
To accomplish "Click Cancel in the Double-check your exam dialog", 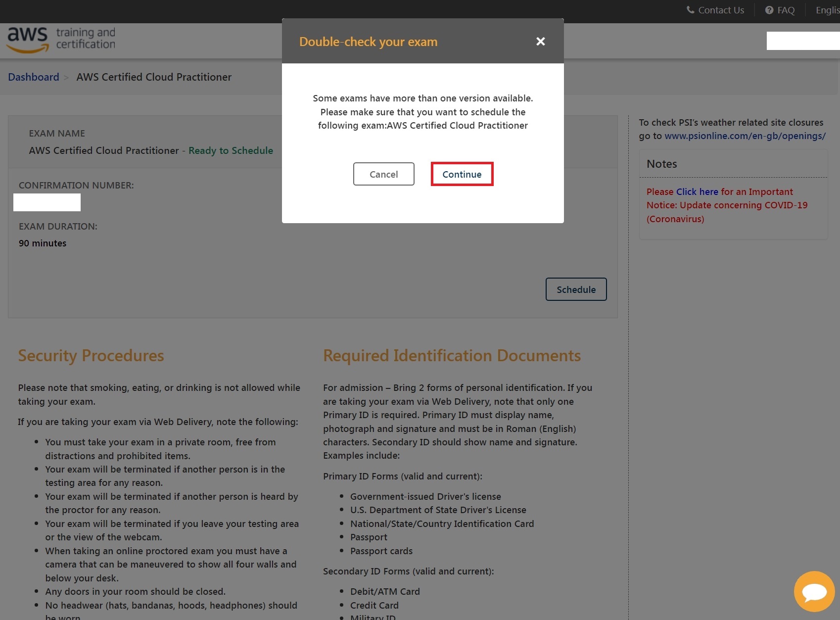I will pyautogui.click(x=383, y=174).
